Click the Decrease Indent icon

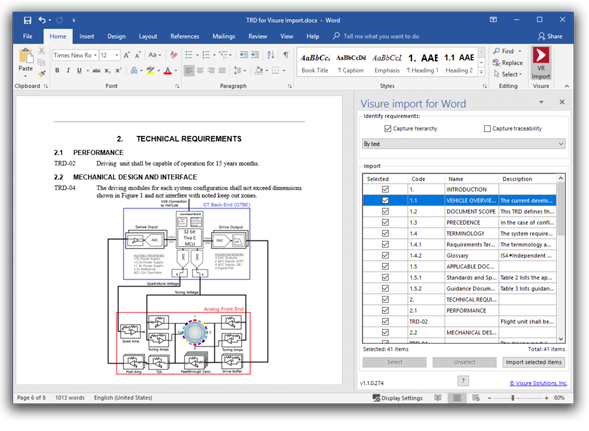coord(244,55)
